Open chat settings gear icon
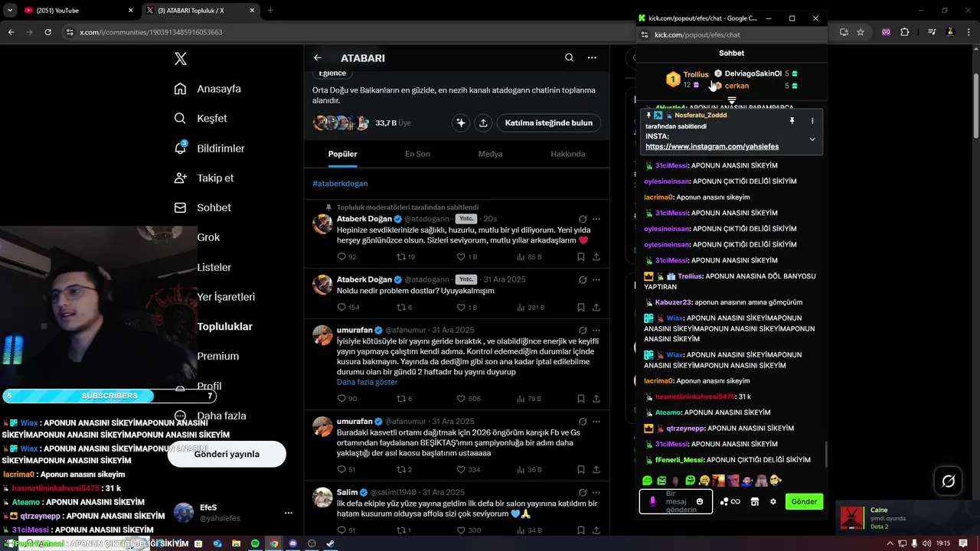This screenshot has width=980, height=551. coord(773,501)
